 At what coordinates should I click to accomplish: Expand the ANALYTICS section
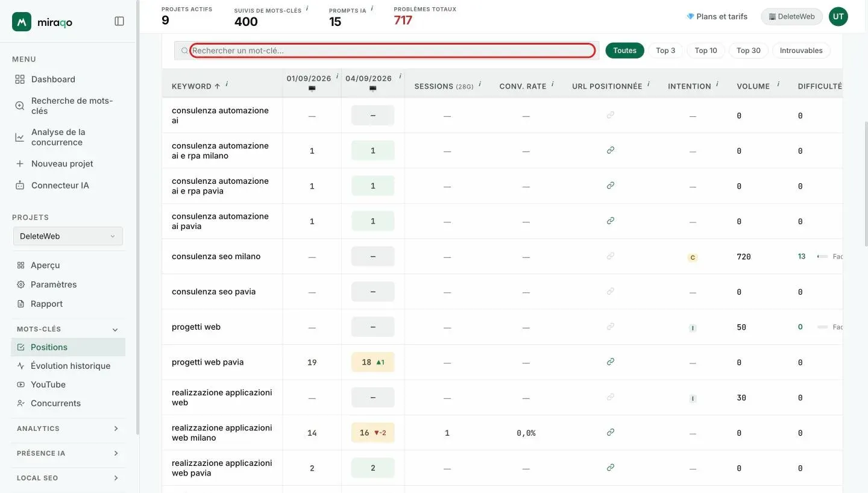click(x=68, y=429)
